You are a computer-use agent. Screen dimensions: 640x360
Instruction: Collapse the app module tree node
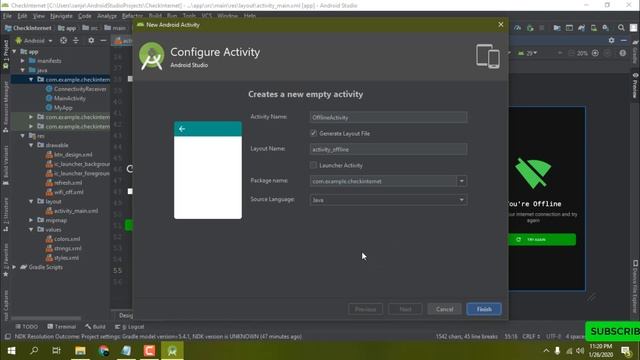(14, 51)
